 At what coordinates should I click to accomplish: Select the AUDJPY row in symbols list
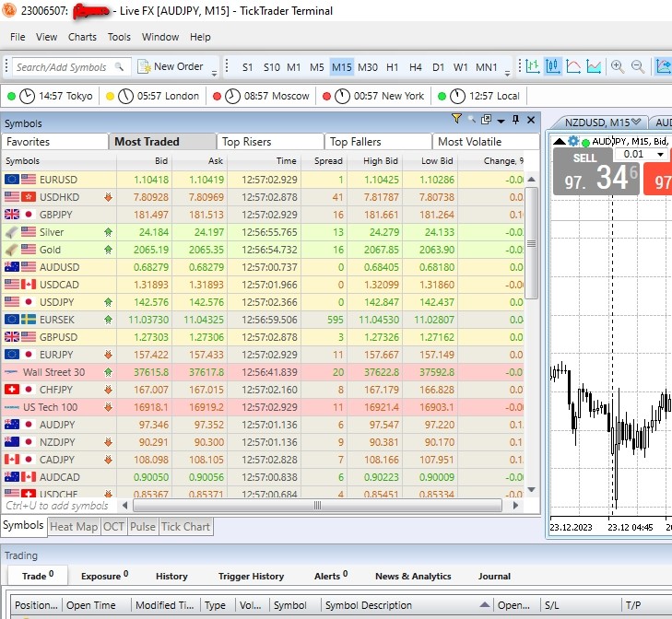pyautogui.click(x=263, y=425)
